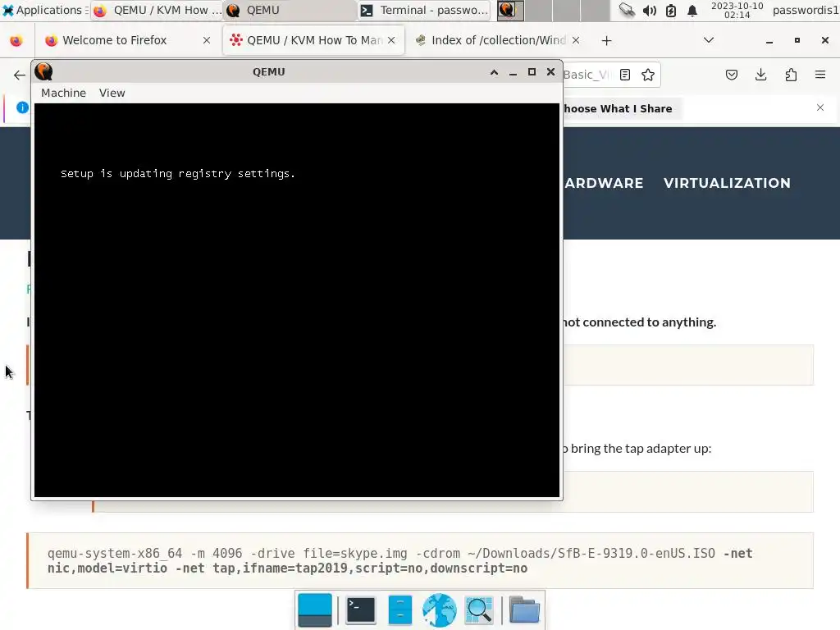Roll up the QEMU window with the arrow icon

(x=494, y=72)
